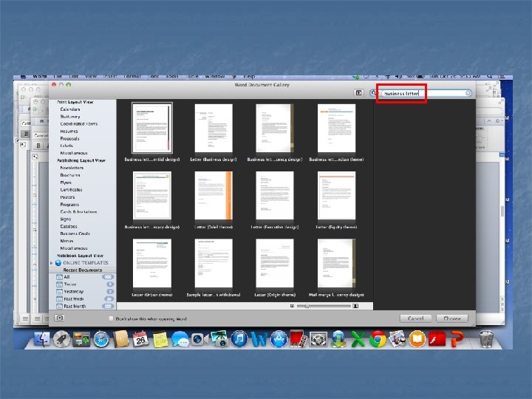
Task: Click the large thumbnail size icon
Action: (355, 306)
